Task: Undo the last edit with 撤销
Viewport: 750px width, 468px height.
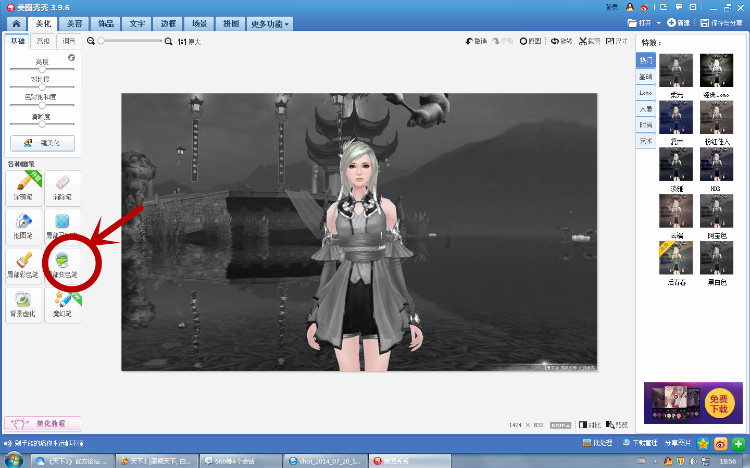Action: (x=476, y=41)
